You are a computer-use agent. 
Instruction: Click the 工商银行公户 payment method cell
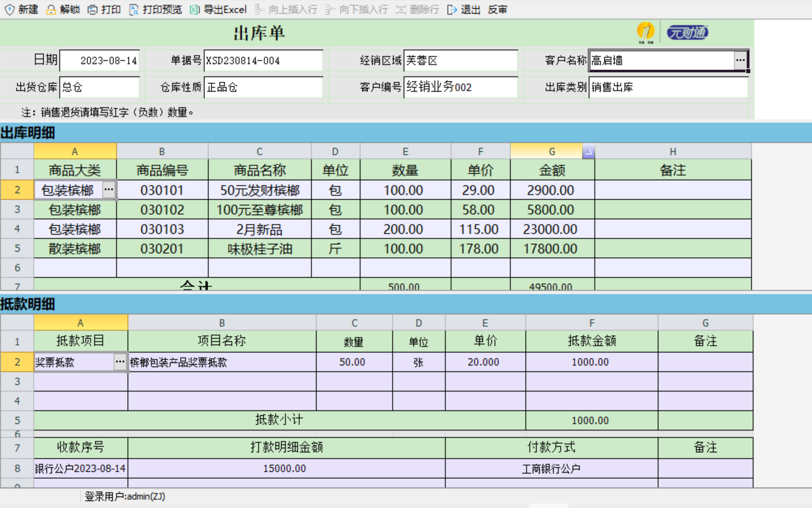551,468
